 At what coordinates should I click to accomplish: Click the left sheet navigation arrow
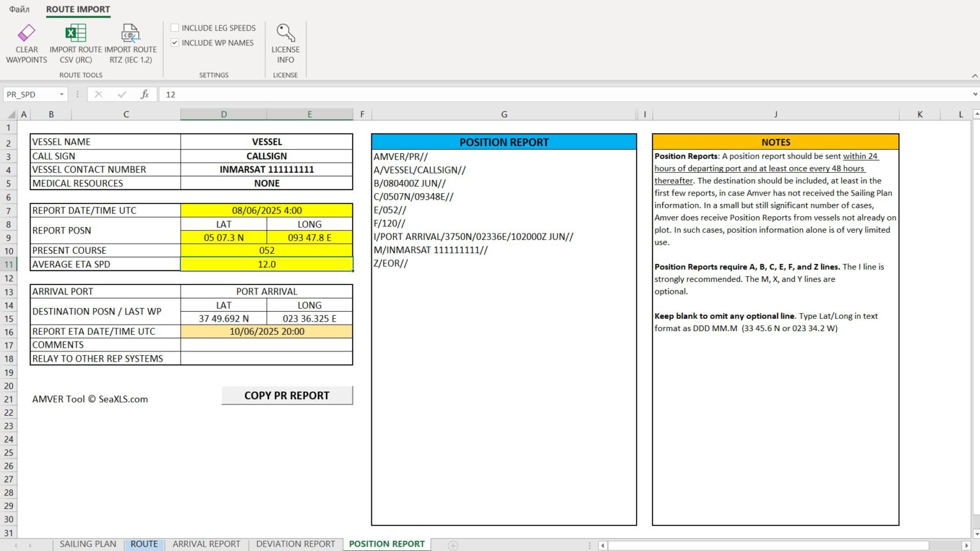[x=602, y=545]
